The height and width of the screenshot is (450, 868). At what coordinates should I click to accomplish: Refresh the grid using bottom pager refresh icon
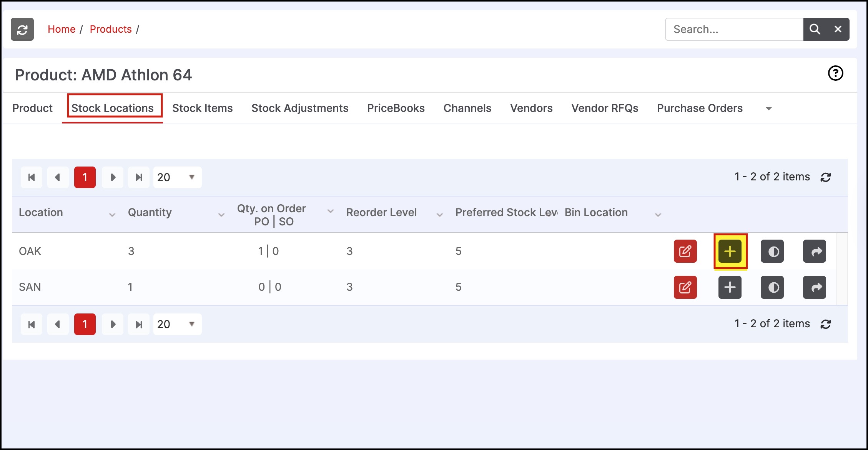coord(825,324)
